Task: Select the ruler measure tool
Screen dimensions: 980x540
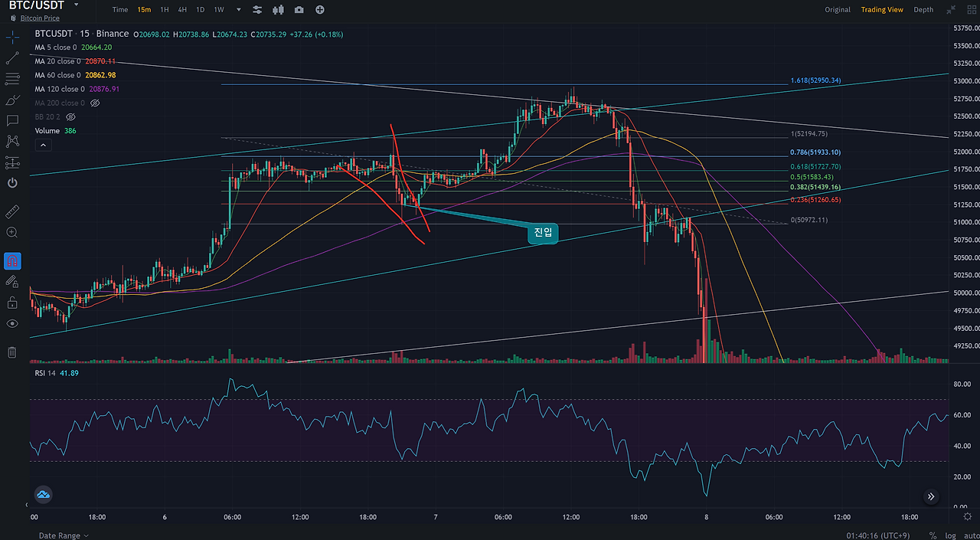Action: click(12, 211)
